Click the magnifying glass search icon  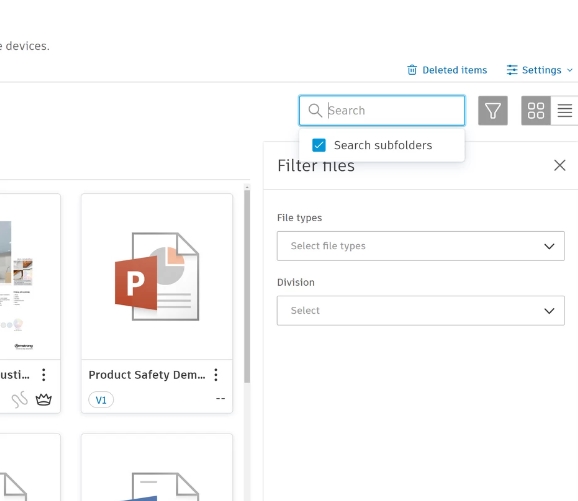coord(315,110)
